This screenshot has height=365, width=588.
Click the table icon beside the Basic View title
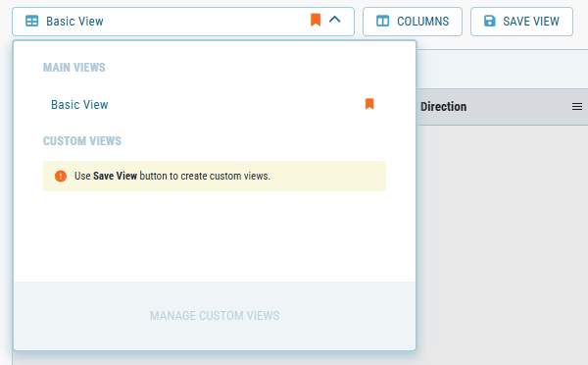coord(32,21)
